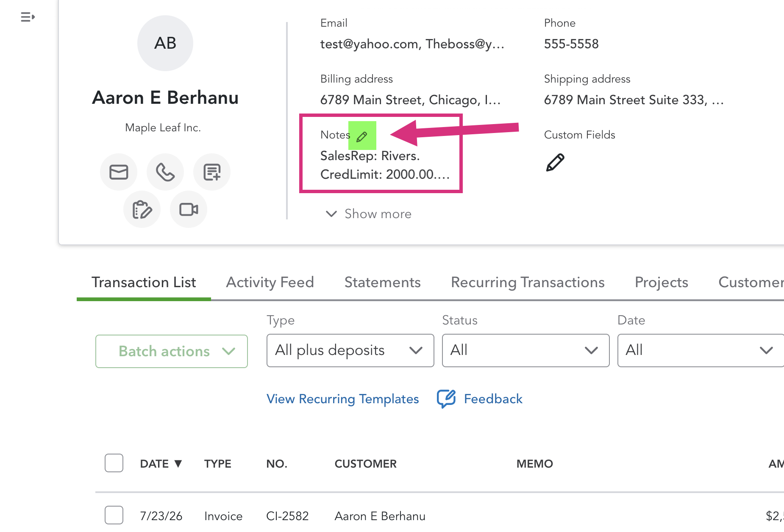Click the MEMO column header
The image size is (784, 532).
[x=534, y=464]
